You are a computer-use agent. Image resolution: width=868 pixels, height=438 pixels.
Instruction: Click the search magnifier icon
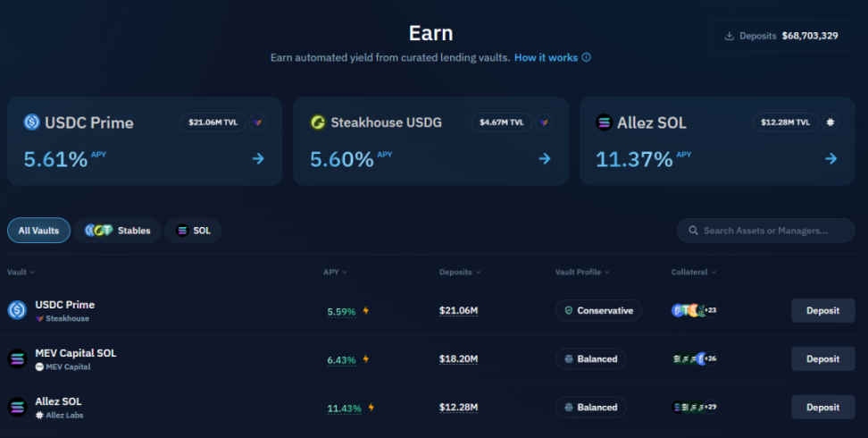point(693,230)
